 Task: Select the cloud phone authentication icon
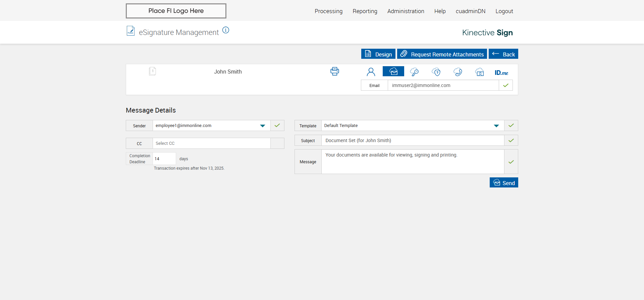tap(458, 72)
